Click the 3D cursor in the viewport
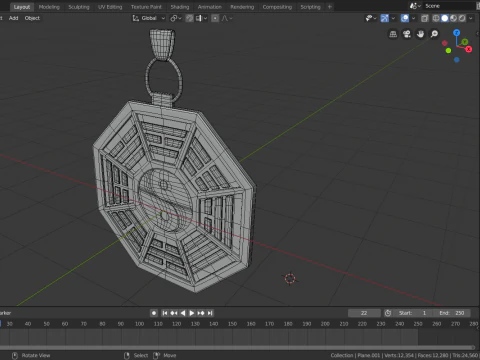The width and height of the screenshot is (480, 360). tap(290, 278)
